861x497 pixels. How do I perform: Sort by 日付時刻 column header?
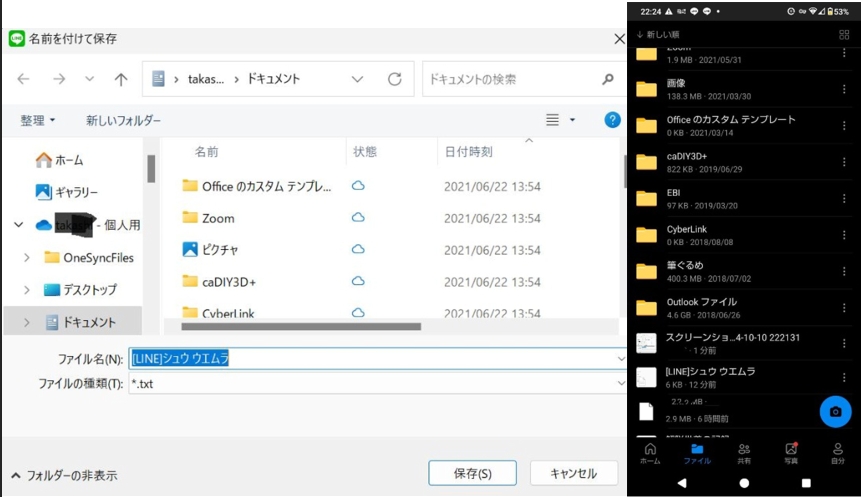click(468, 152)
